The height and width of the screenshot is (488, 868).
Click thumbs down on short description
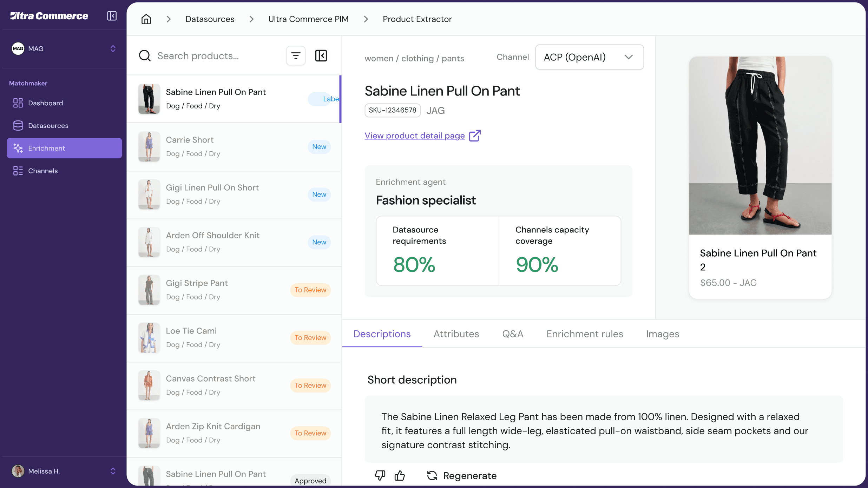click(380, 475)
